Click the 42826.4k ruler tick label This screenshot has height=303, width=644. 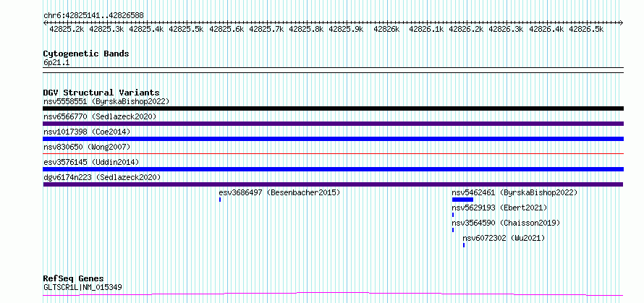(546, 30)
